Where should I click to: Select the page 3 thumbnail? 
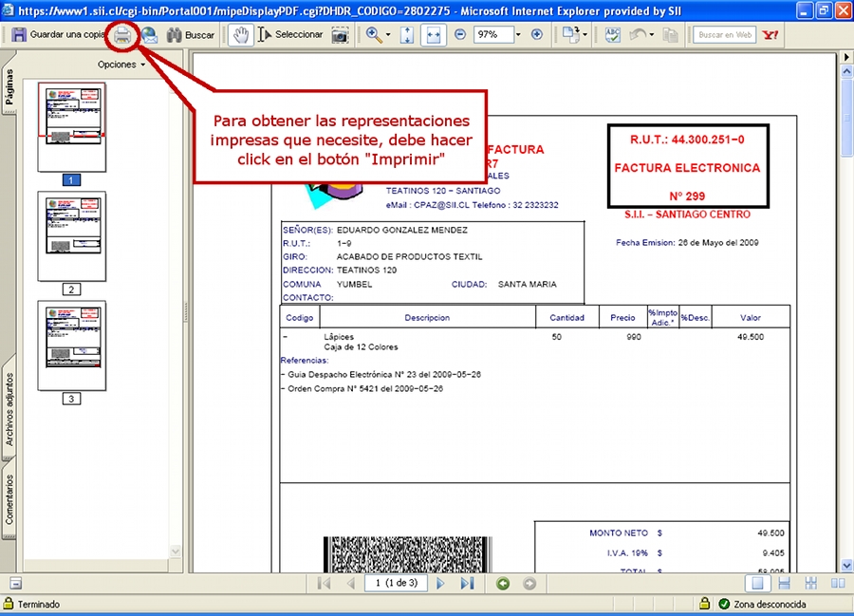[72, 345]
